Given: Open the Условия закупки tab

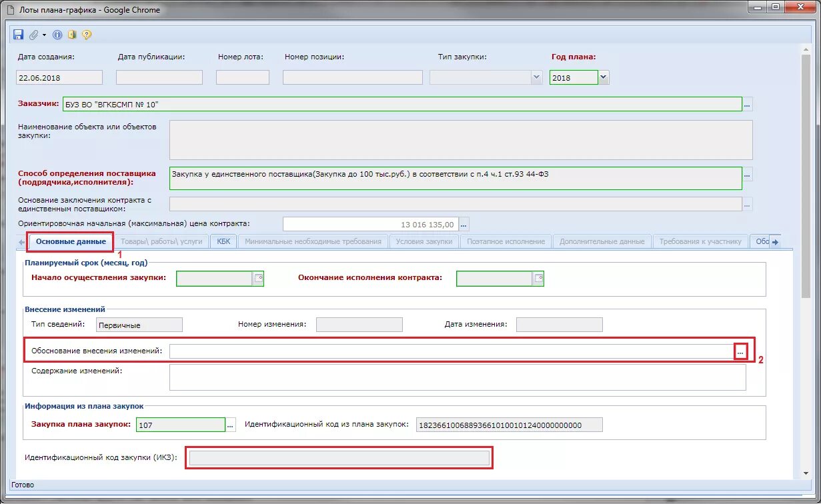Looking at the screenshot, I should pyautogui.click(x=424, y=241).
